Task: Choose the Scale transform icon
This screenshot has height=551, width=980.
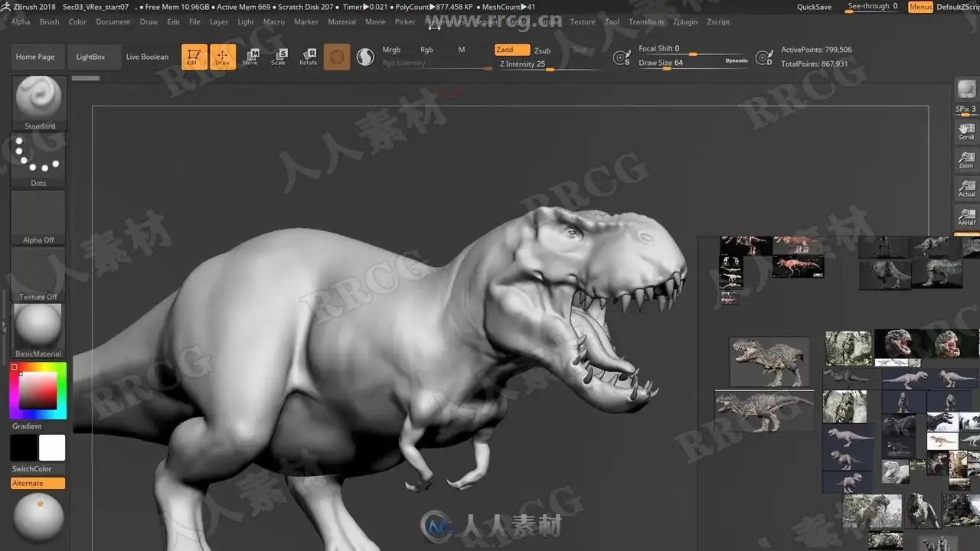Action: (279, 57)
